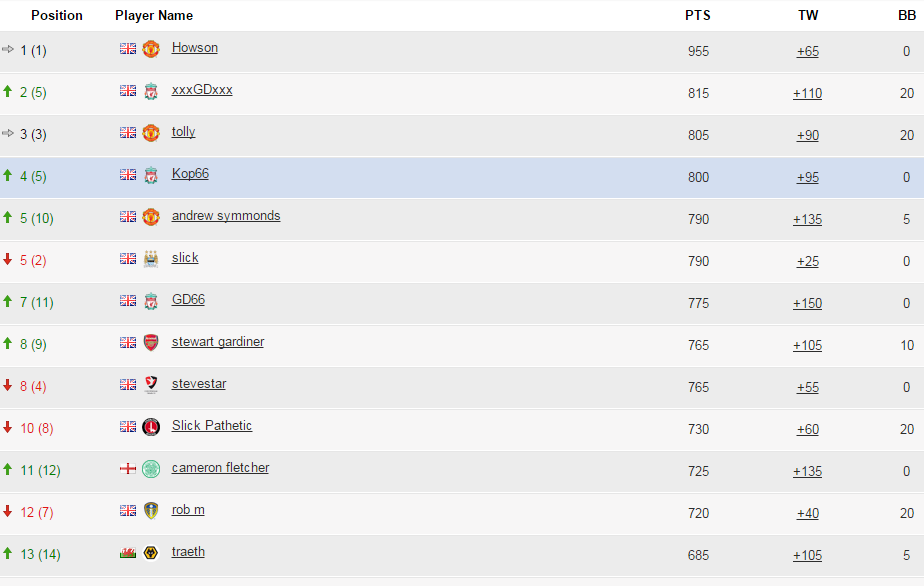
Task: Click the green up arrow for GD66
Action: click(8, 301)
